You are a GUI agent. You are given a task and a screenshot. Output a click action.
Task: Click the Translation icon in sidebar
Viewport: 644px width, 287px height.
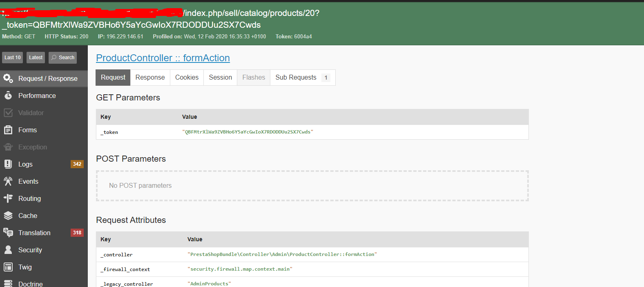click(x=8, y=233)
